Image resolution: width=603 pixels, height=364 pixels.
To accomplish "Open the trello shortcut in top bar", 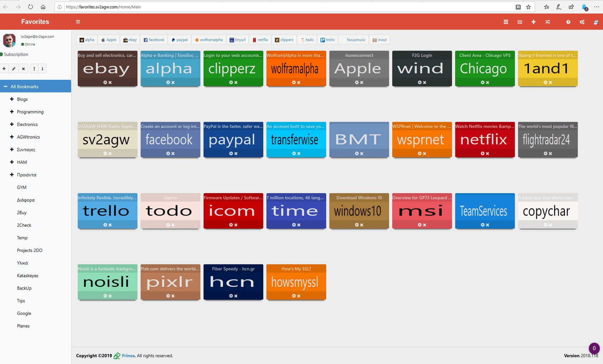I will [x=327, y=40].
